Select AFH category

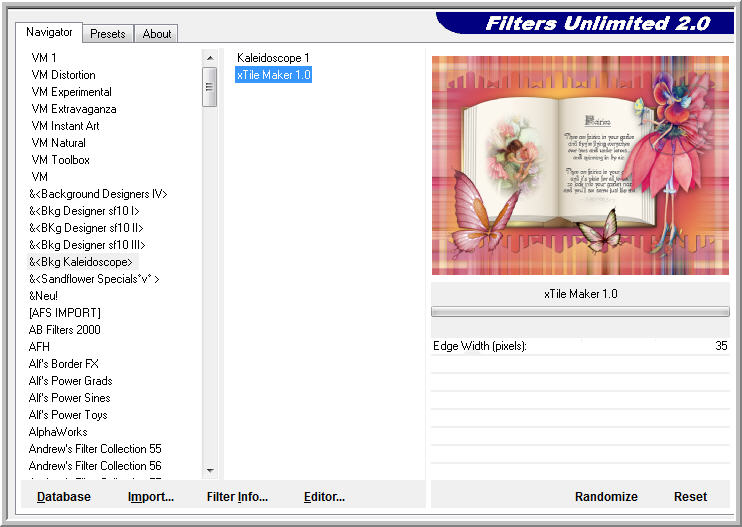(39, 347)
